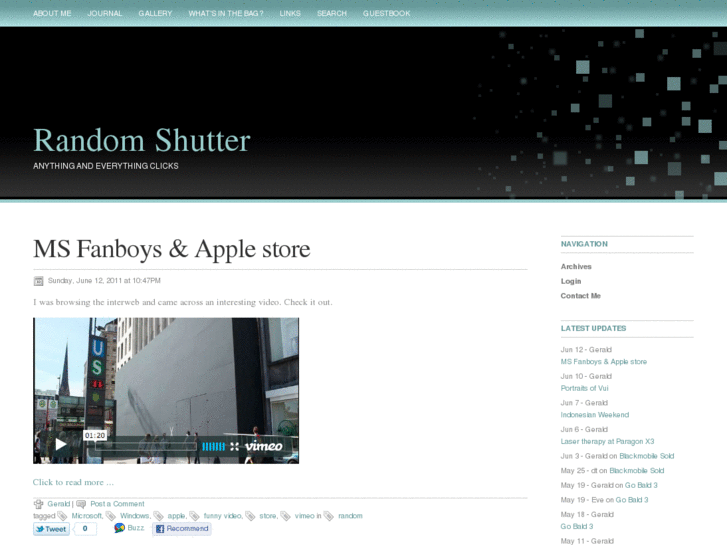
Task: Open the Windows tag
Action: click(134, 516)
